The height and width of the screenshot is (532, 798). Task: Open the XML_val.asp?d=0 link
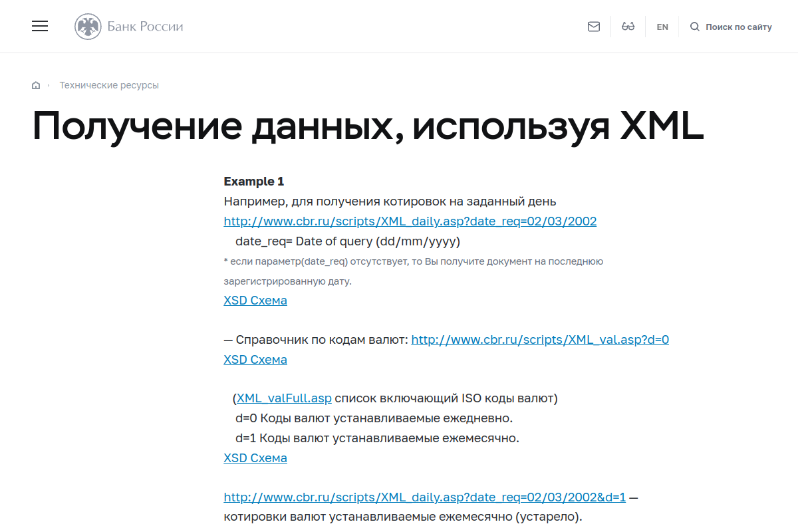point(540,340)
